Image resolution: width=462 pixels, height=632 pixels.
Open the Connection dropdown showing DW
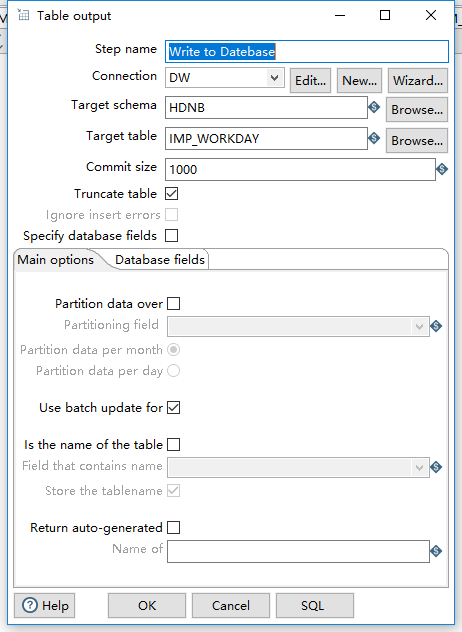[225, 77]
